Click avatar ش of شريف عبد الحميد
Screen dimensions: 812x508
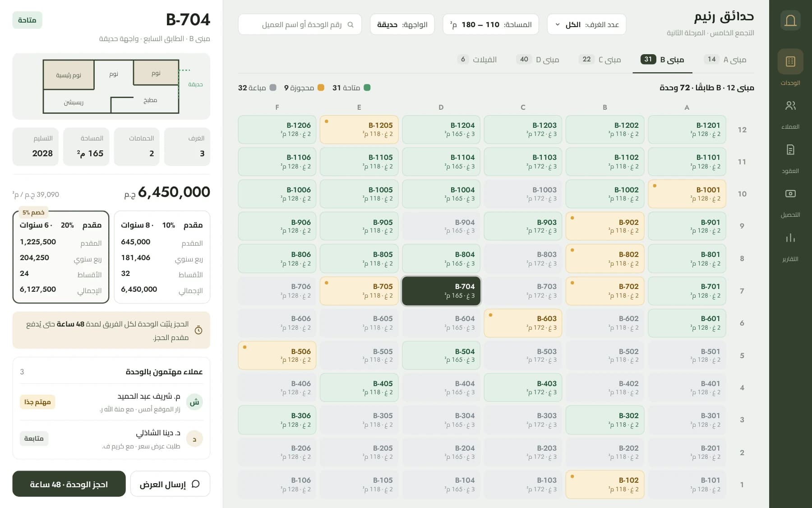194,402
